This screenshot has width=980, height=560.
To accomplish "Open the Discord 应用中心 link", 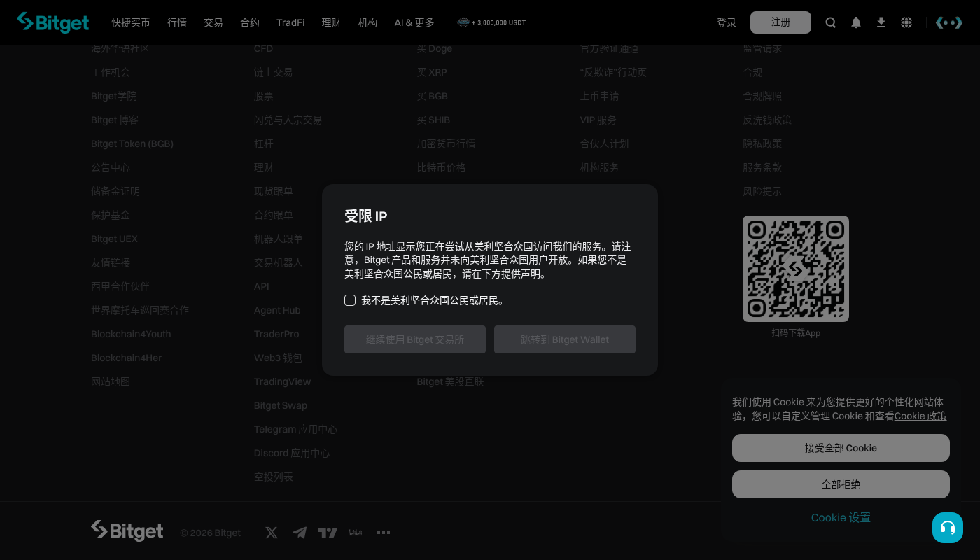I will point(292,453).
